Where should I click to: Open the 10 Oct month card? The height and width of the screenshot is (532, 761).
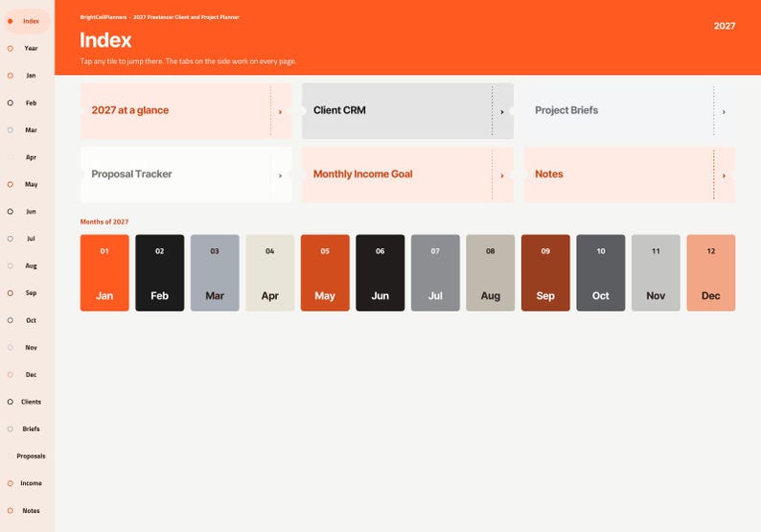point(601,273)
